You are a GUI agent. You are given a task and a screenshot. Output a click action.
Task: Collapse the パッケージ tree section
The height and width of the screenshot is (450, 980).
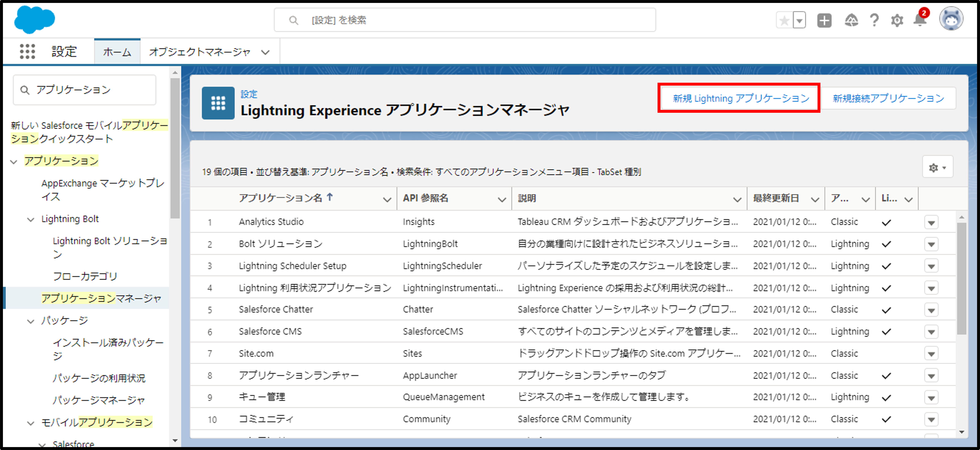[x=31, y=321]
